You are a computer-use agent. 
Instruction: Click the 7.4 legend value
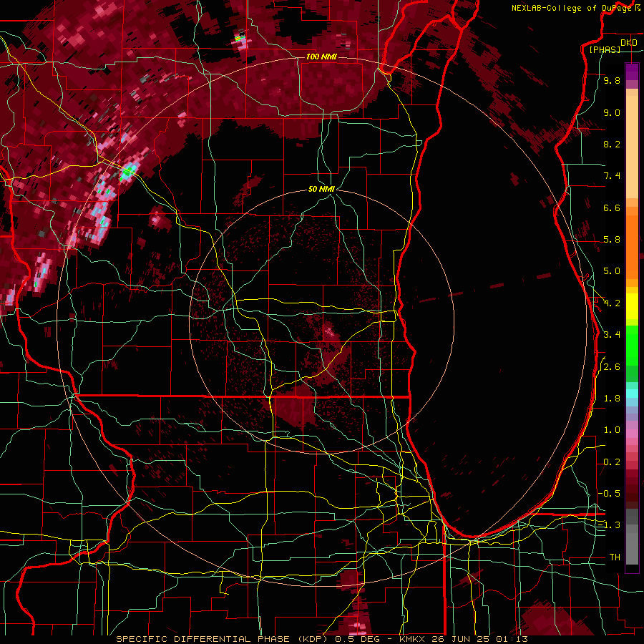pyautogui.click(x=612, y=176)
